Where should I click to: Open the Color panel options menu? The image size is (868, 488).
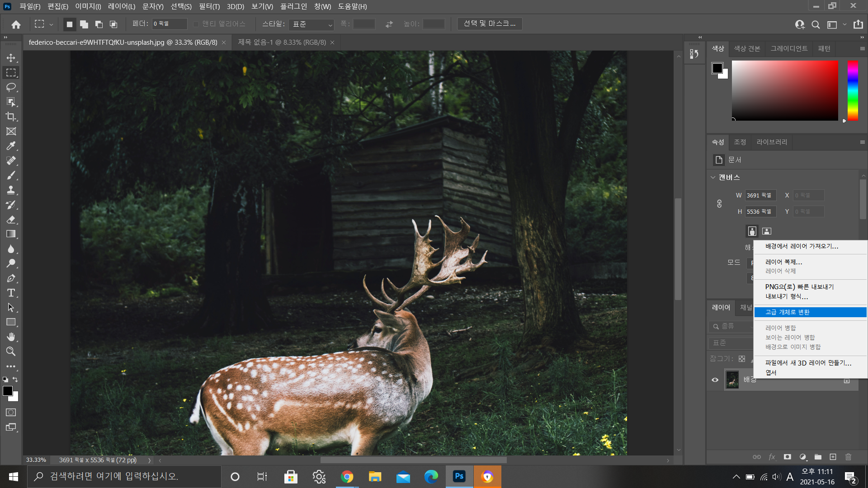[862, 48]
